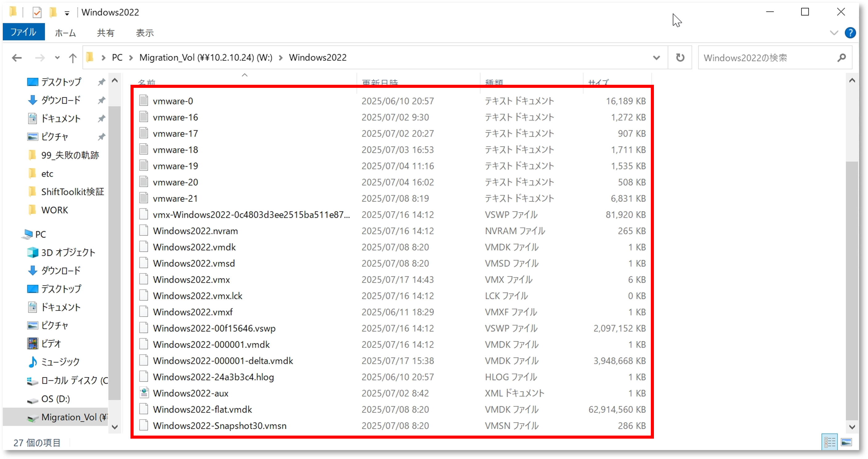This screenshot has width=868, height=459.
Task: Refresh the Windows2022 folder view
Action: pyautogui.click(x=680, y=58)
